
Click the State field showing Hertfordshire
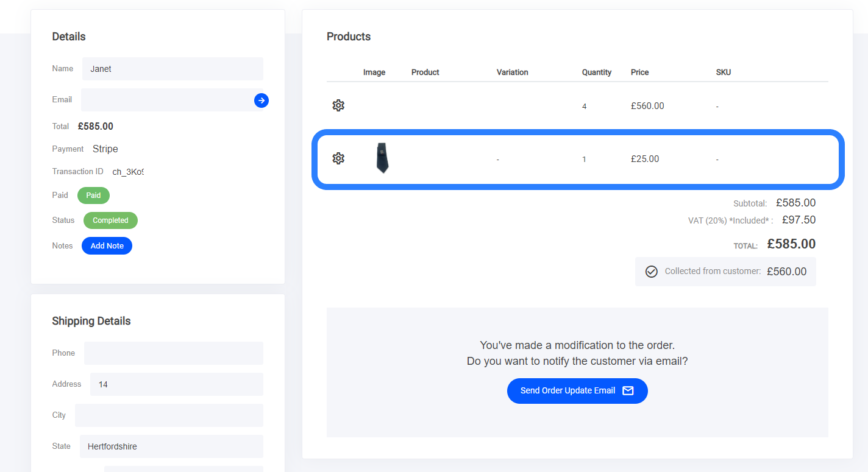pos(171,446)
